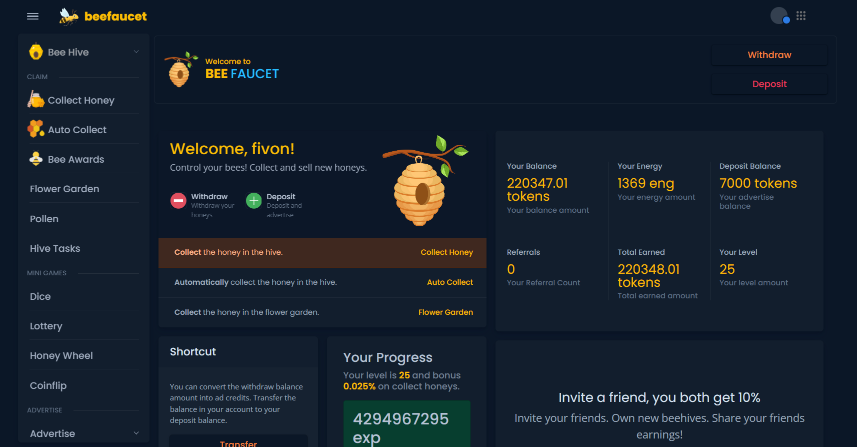Click the green experience progress bar
857x447 pixels.
[x=406, y=424]
